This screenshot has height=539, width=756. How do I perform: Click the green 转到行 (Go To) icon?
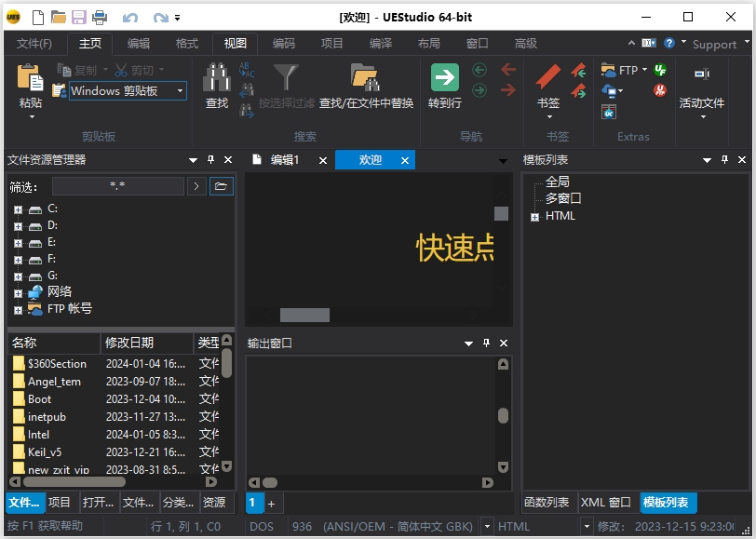point(444,79)
